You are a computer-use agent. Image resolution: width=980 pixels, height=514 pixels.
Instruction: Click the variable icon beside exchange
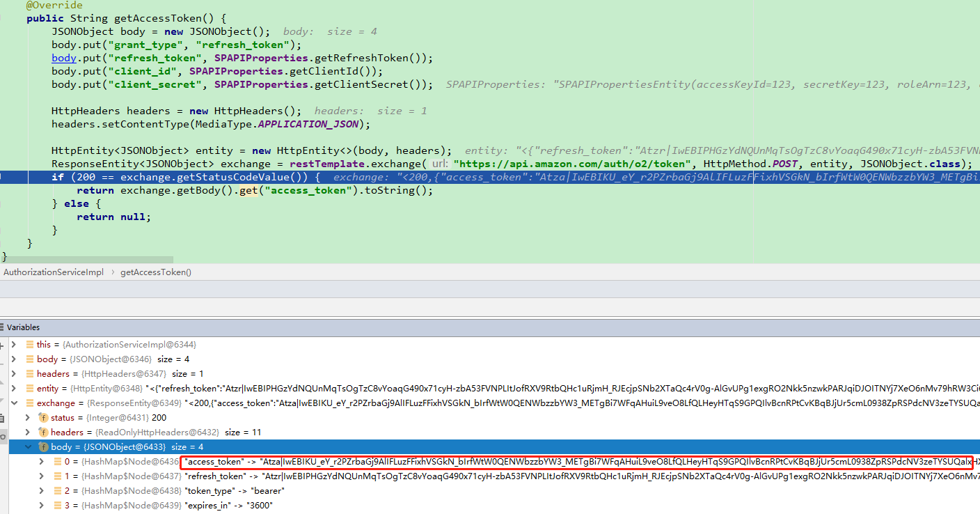[29, 403]
